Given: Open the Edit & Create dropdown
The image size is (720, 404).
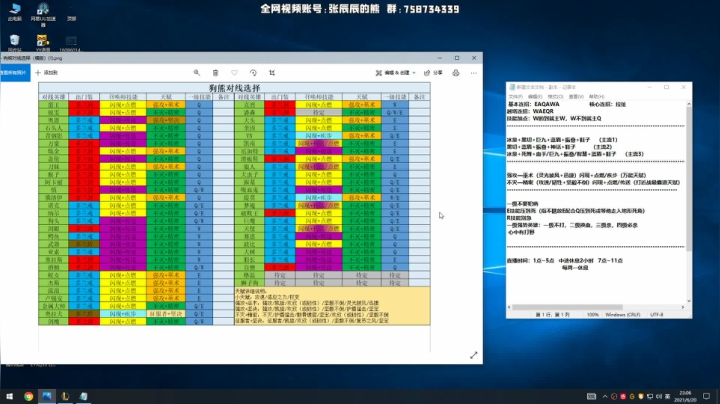Looking at the screenshot, I should 395,73.
